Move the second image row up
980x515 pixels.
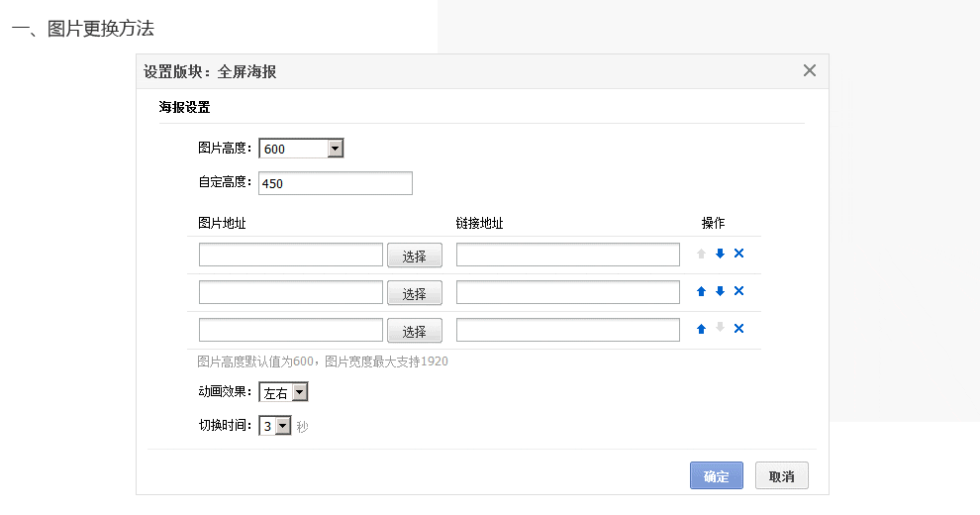click(x=701, y=291)
